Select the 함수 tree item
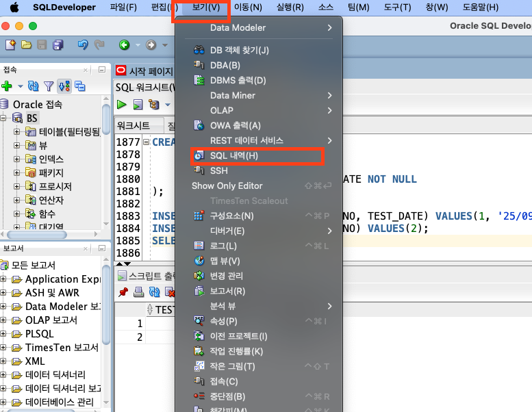The height and width of the screenshot is (412, 532). click(47, 214)
